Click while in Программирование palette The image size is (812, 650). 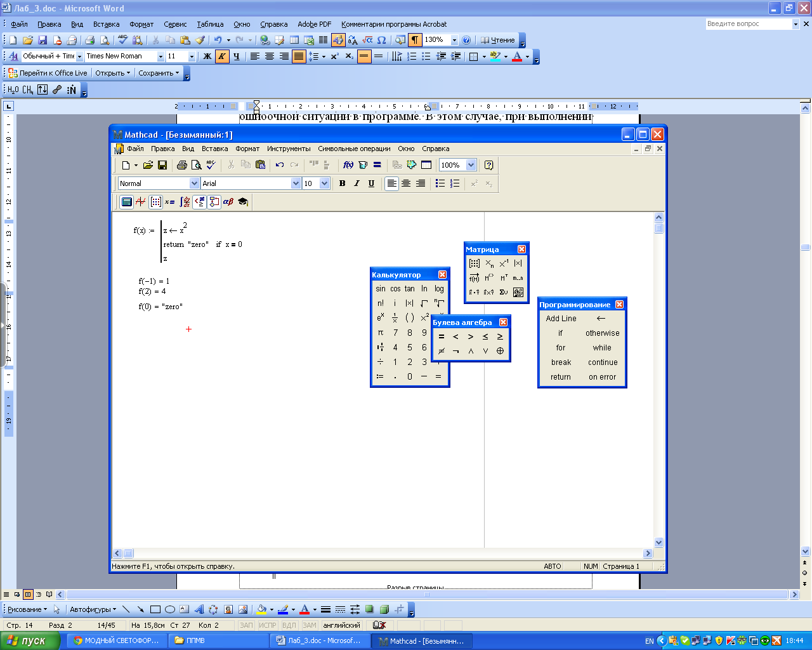coord(603,348)
